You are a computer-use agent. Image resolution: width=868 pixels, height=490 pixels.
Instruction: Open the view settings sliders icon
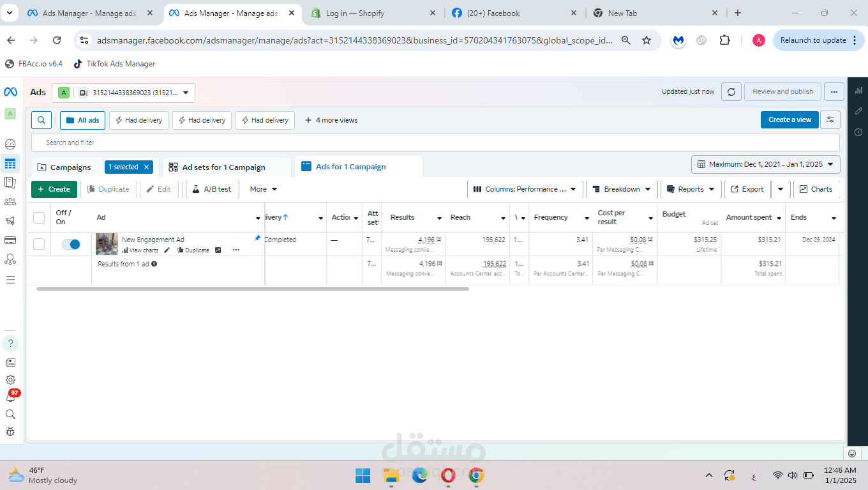830,119
